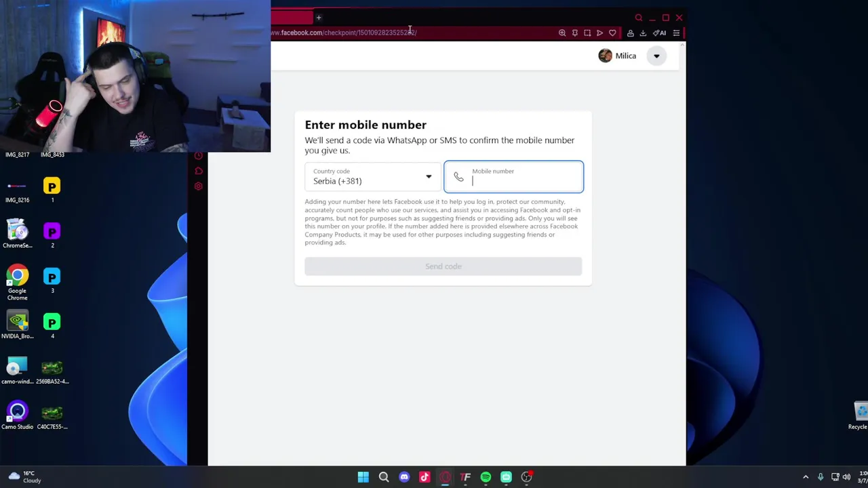Click the Facebook URL in address bar

[x=344, y=33]
